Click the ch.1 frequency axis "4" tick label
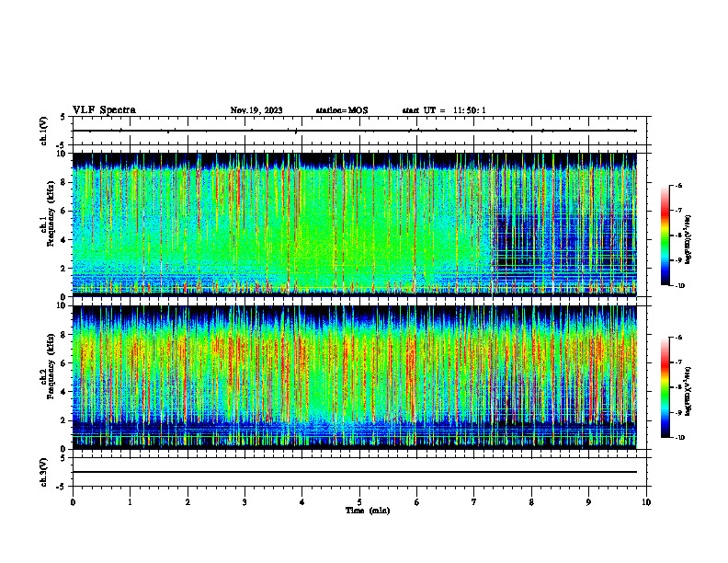This screenshot has height=563, width=728. click(63, 240)
